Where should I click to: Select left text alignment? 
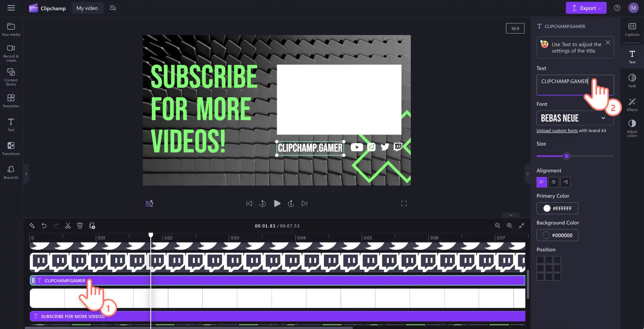click(541, 182)
